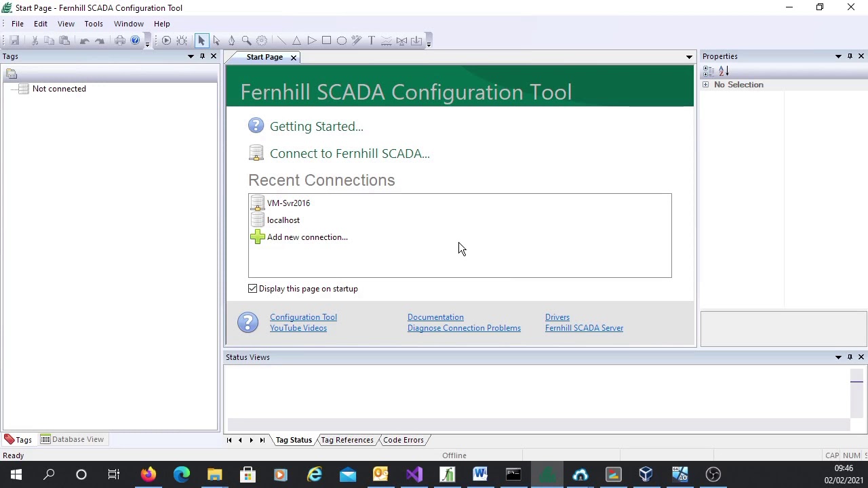Image resolution: width=868 pixels, height=488 pixels.
Task: Select the Zoom magnifier tool
Action: tap(246, 41)
